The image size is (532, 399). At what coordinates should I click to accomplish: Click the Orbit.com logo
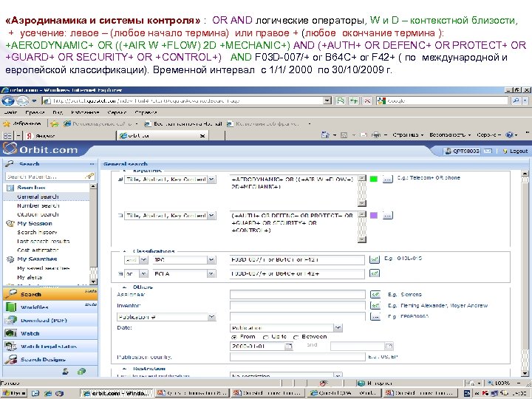41,149
